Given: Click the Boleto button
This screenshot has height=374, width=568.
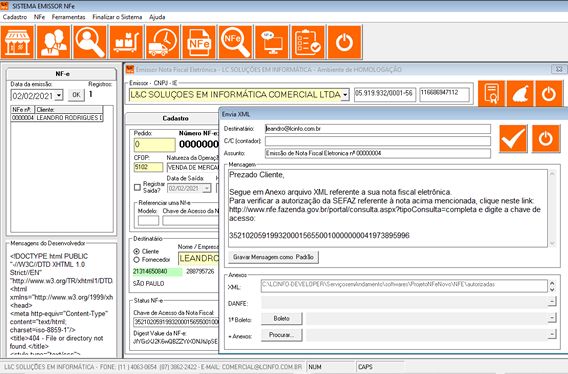Looking at the screenshot, I should tap(281, 319).
